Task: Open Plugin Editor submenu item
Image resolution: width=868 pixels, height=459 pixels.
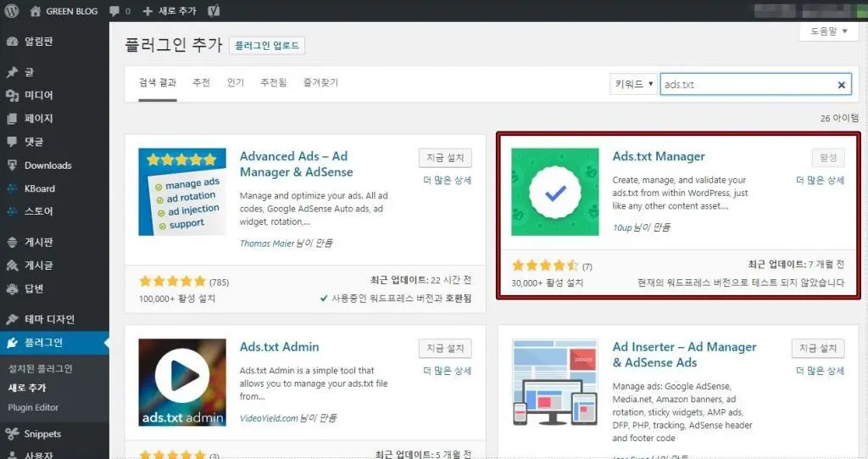Action: click(x=33, y=407)
